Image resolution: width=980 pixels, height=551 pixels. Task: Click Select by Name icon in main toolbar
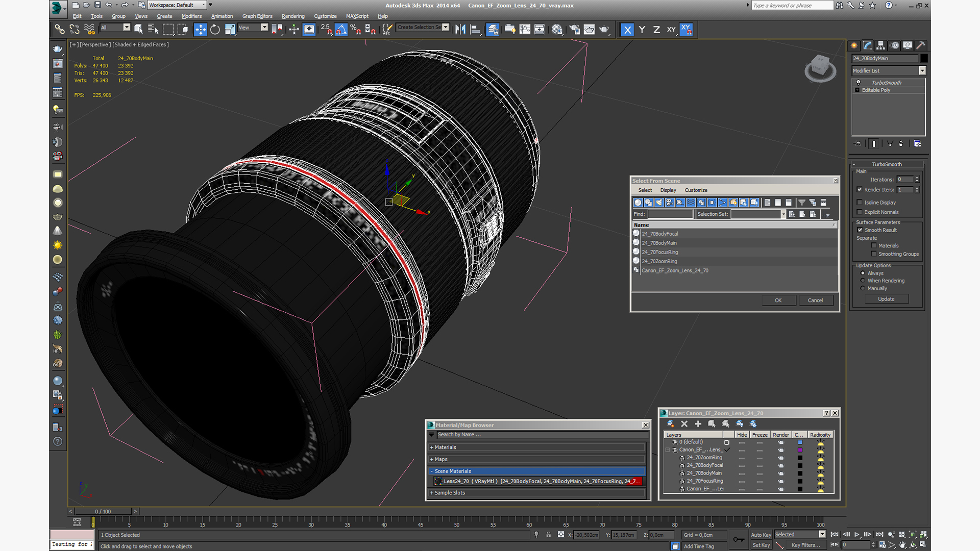pyautogui.click(x=153, y=30)
